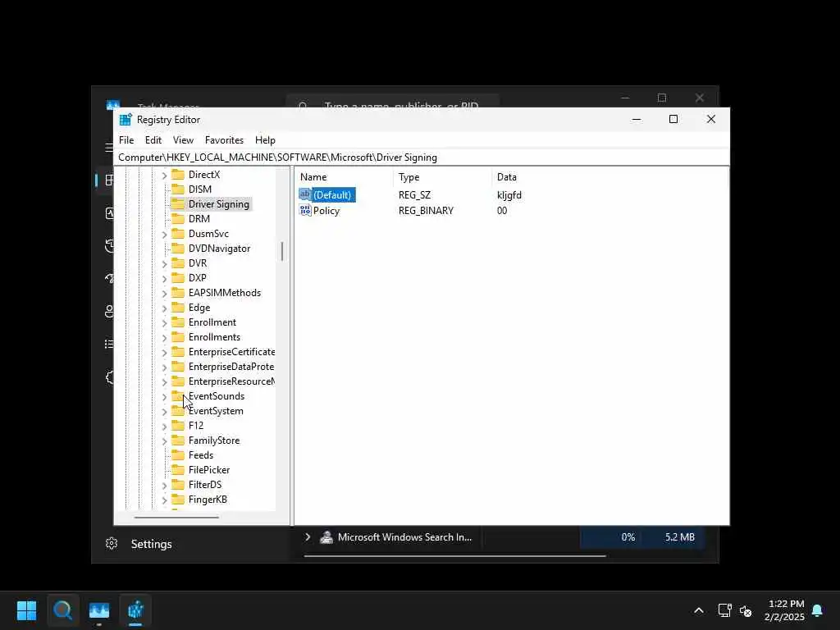Select Microsoft Windows Search Indexer process
The height and width of the screenshot is (630, 840).
pyautogui.click(x=404, y=536)
